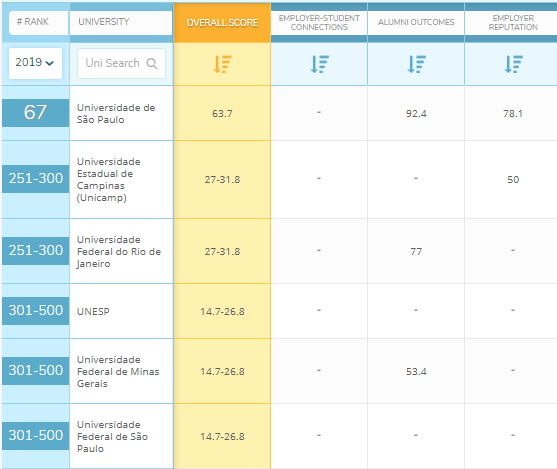Image resolution: width=557 pixels, height=469 pixels.
Task: Open Universidade de São Paulo link
Action: click(x=116, y=114)
